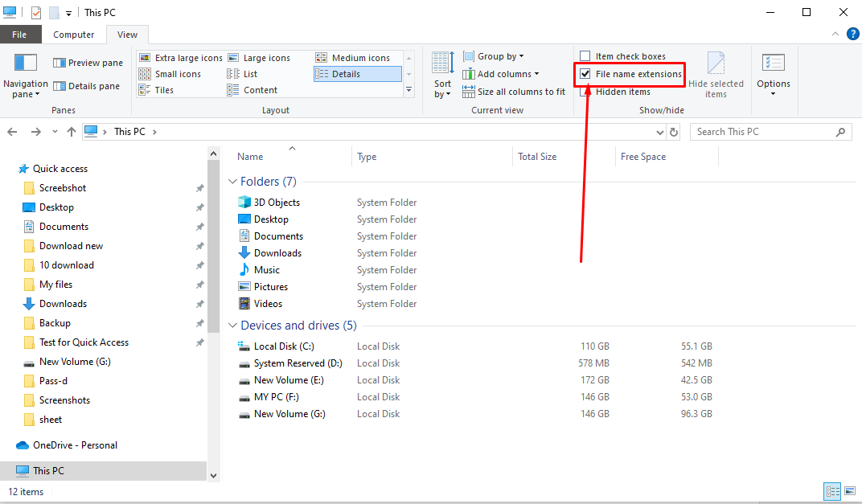Click Size all columns to fit
862x504 pixels.
[514, 91]
